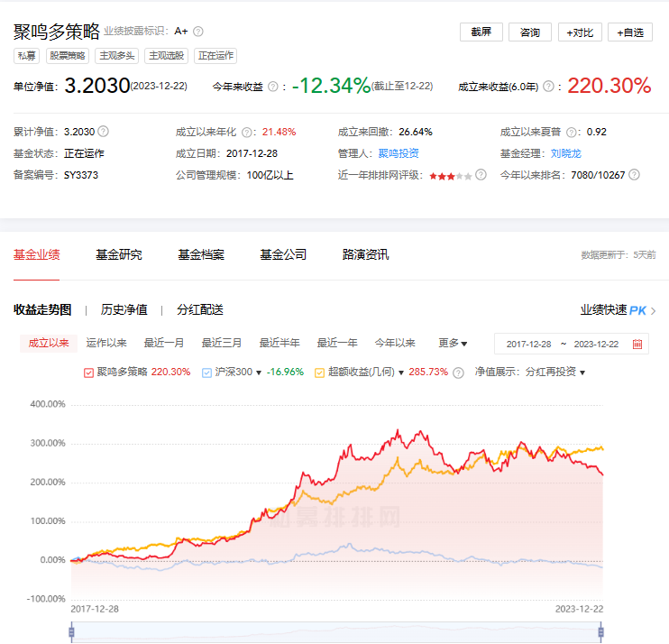Click the 主观多头 tag
This screenshot has height=644, width=669.
[117, 56]
